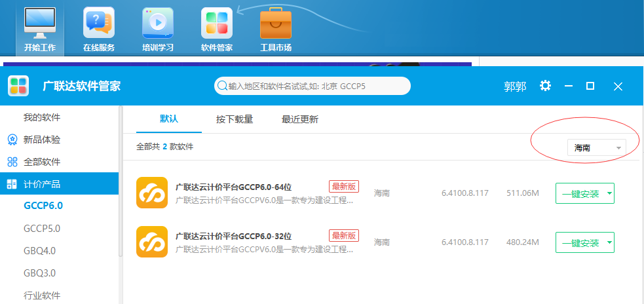Click GCCP6.0-64位 orange cloud app icon

tap(152, 193)
